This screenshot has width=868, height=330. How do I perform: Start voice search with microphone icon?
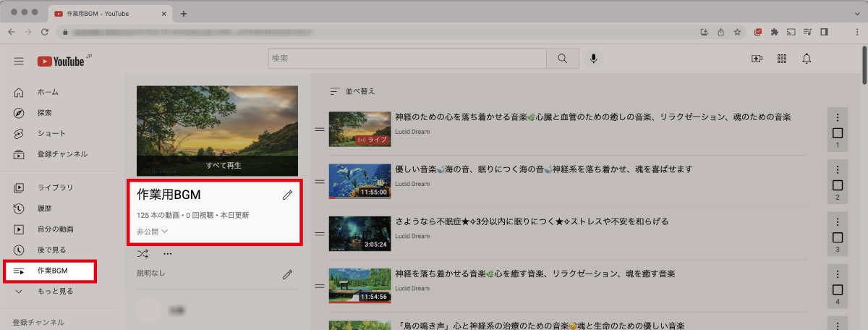pyautogui.click(x=594, y=59)
